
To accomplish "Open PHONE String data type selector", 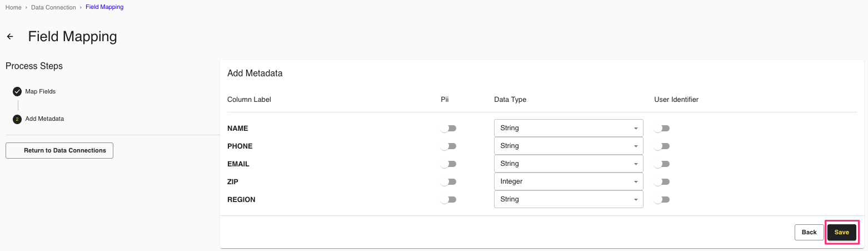I will (x=568, y=146).
